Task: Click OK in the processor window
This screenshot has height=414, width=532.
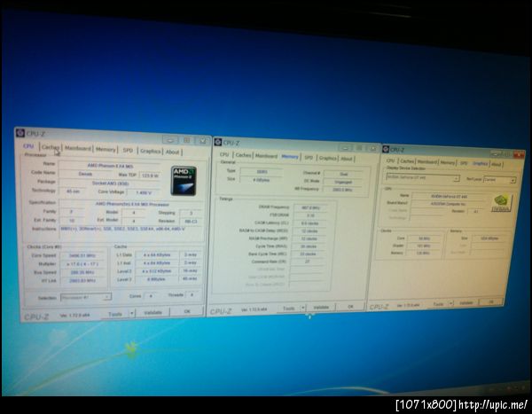Action: [x=187, y=311]
